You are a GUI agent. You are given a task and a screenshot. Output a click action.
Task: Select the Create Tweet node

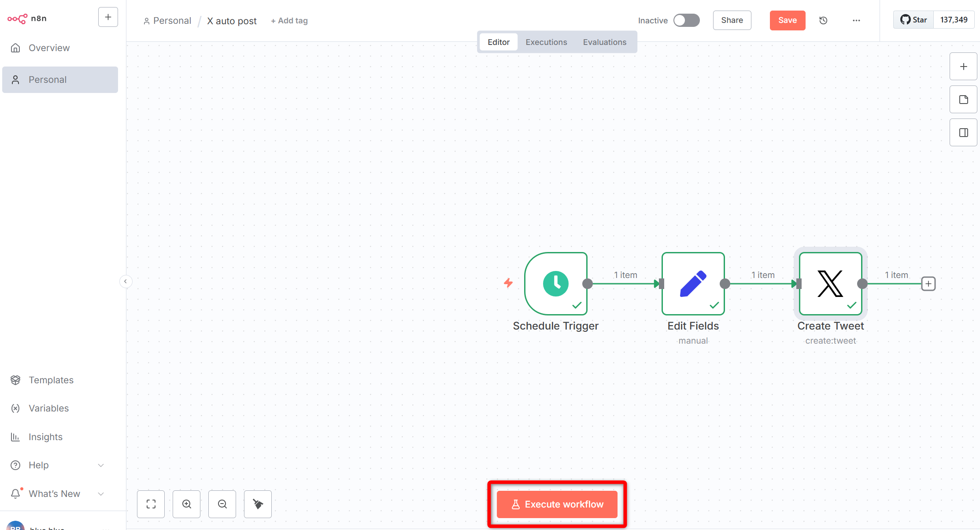(x=830, y=283)
